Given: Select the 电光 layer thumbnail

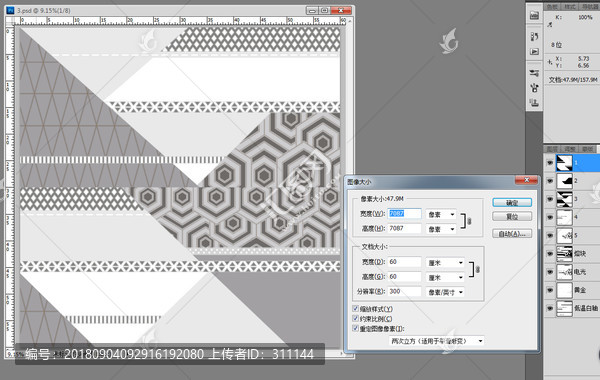Looking at the screenshot, I should point(564,272).
